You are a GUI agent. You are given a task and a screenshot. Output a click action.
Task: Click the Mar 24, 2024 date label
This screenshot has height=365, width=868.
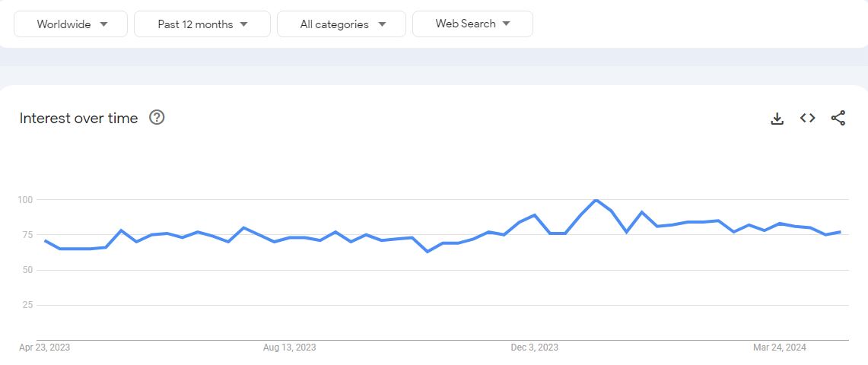click(780, 348)
